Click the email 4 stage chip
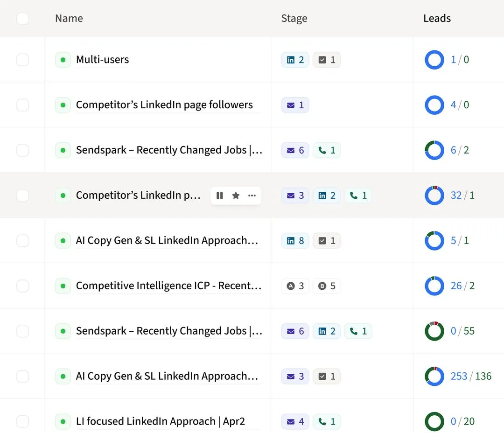 point(295,421)
